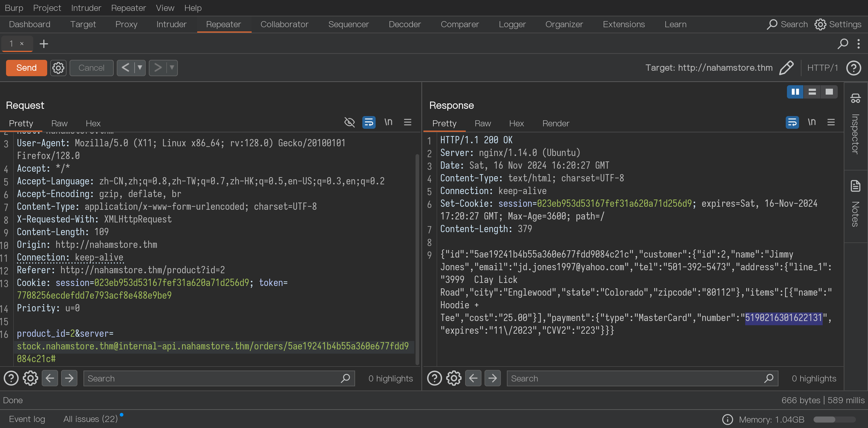The height and width of the screenshot is (428, 868).
Task: Open HTTP/1 protocol selector
Action: (823, 68)
